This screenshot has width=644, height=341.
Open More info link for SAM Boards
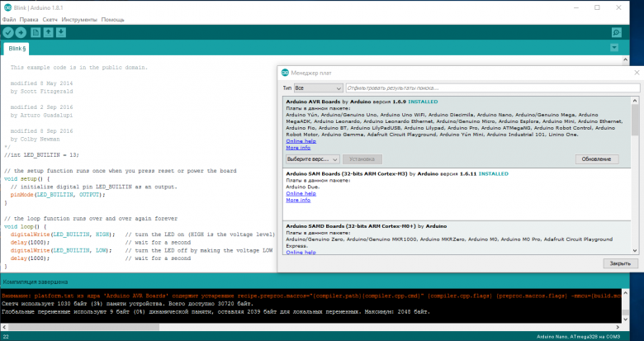(x=298, y=200)
